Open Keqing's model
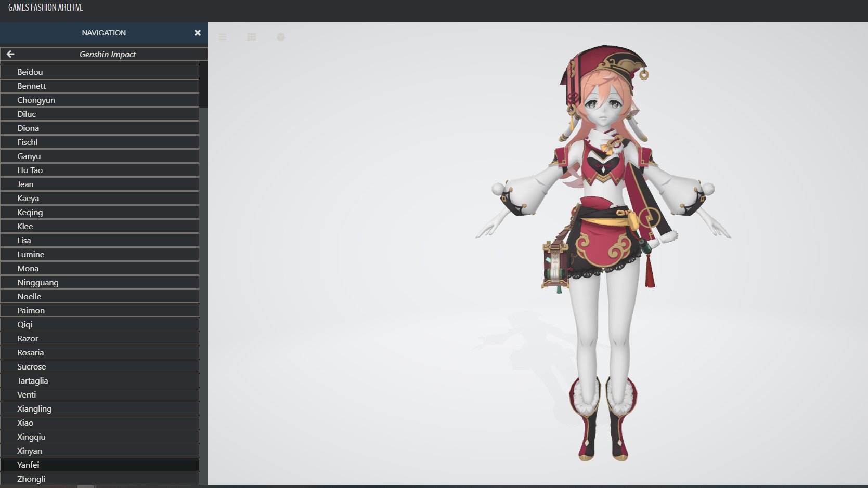 [x=99, y=212]
